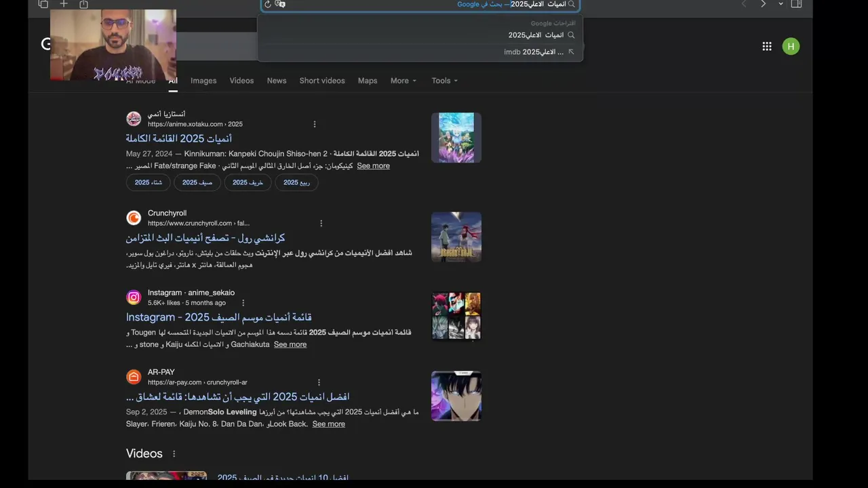Open the sidebar dropdown arrow
Image resolution: width=868 pixels, height=488 pixels.
[x=781, y=4]
